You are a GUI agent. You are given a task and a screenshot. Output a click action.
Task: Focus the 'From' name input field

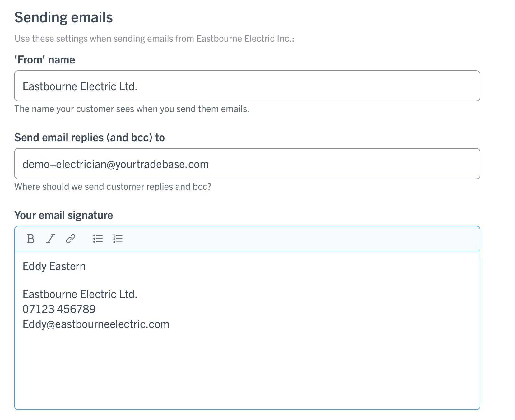click(x=247, y=86)
